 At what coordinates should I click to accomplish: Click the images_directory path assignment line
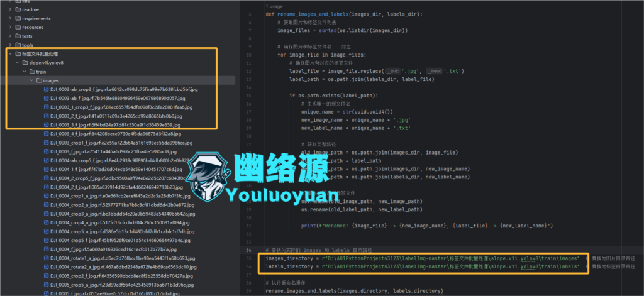pos(423,258)
